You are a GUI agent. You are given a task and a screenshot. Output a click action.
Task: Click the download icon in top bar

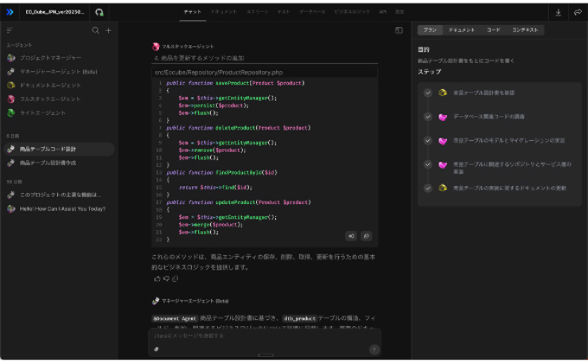tap(558, 13)
